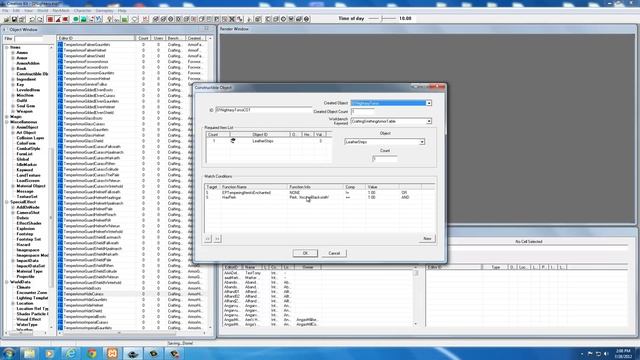Select Constructible Object tree item
This screenshot has width=640, height=360.
click(32, 74)
